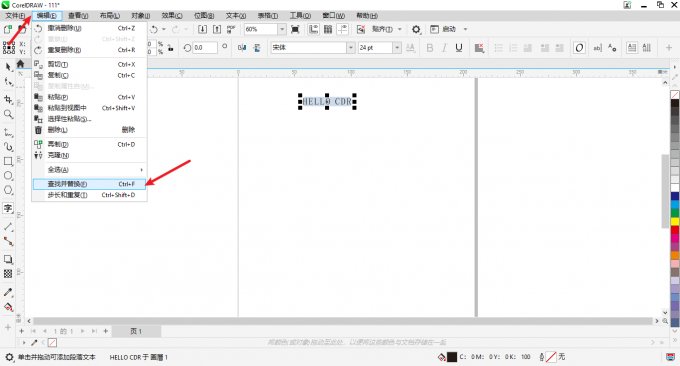Select the Parallel Dimension tool
Screen dimensions: 680x366
coord(8,226)
